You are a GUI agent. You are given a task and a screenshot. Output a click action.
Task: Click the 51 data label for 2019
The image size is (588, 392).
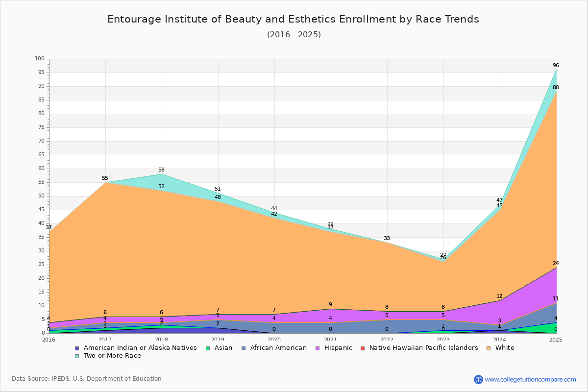pyautogui.click(x=218, y=189)
